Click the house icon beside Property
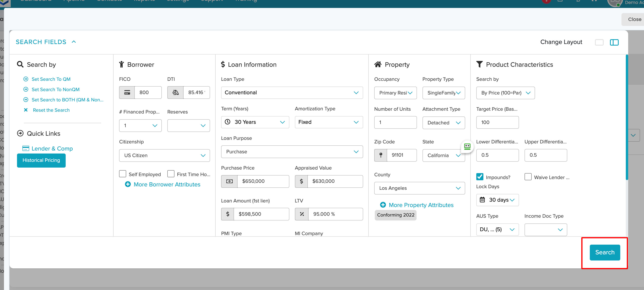Screen dimensions: 644x290 (x=378, y=64)
